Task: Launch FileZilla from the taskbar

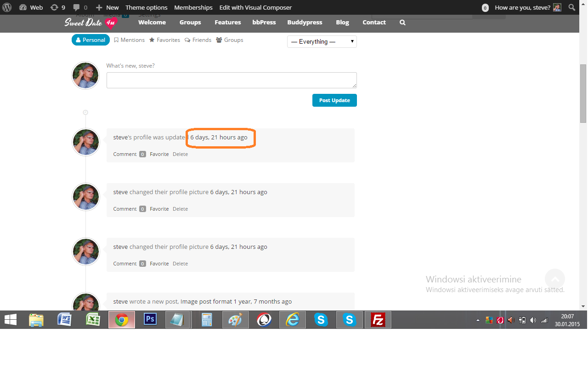Action: [x=378, y=319]
